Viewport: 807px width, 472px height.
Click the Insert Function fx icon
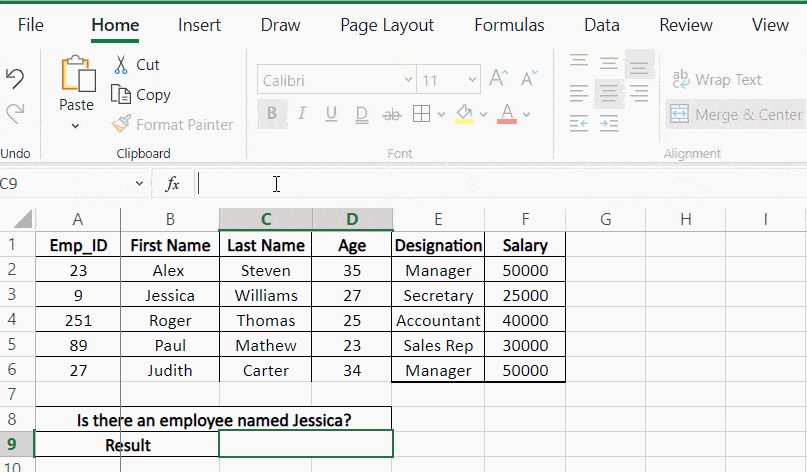pyautogui.click(x=172, y=184)
